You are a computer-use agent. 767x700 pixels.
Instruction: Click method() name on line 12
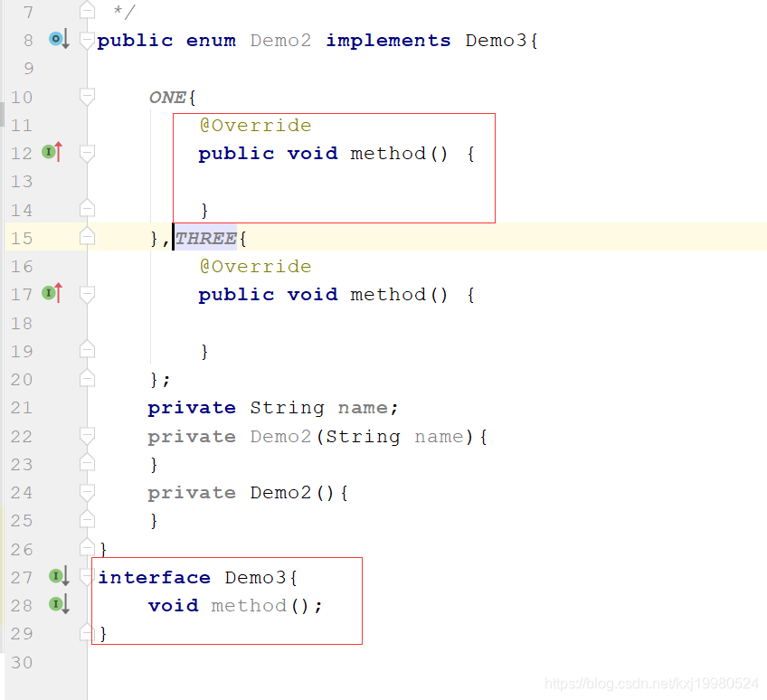(x=388, y=153)
